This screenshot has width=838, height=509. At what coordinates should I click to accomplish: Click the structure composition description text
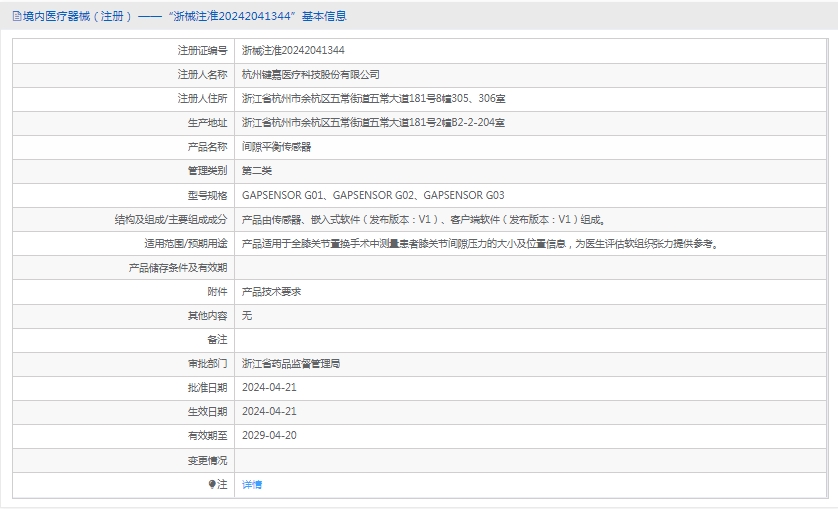tap(423, 219)
